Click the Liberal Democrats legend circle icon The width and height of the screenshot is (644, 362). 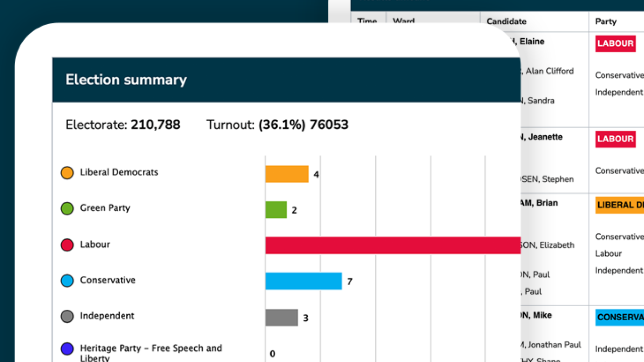[x=67, y=172]
